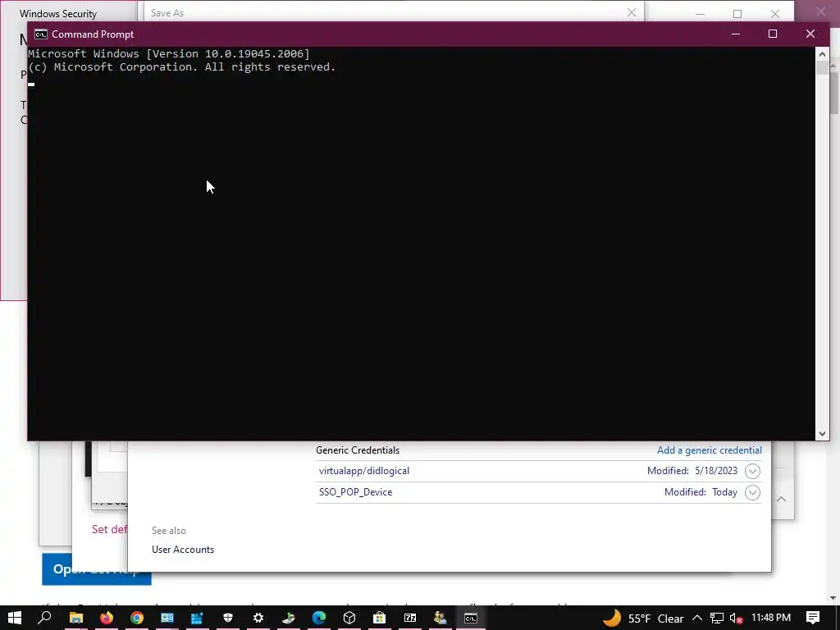840x630 pixels.
Task: Minimize the Command Prompt window
Action: 736,34
